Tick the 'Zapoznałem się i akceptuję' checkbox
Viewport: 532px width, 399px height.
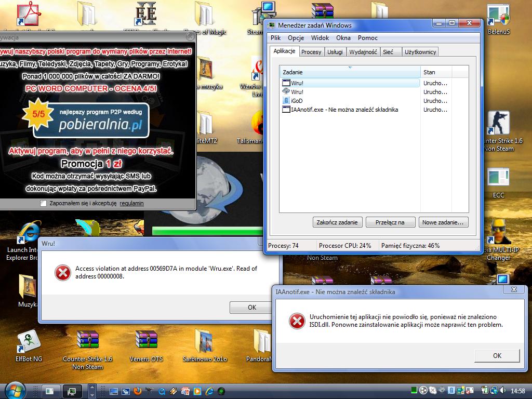43,203
